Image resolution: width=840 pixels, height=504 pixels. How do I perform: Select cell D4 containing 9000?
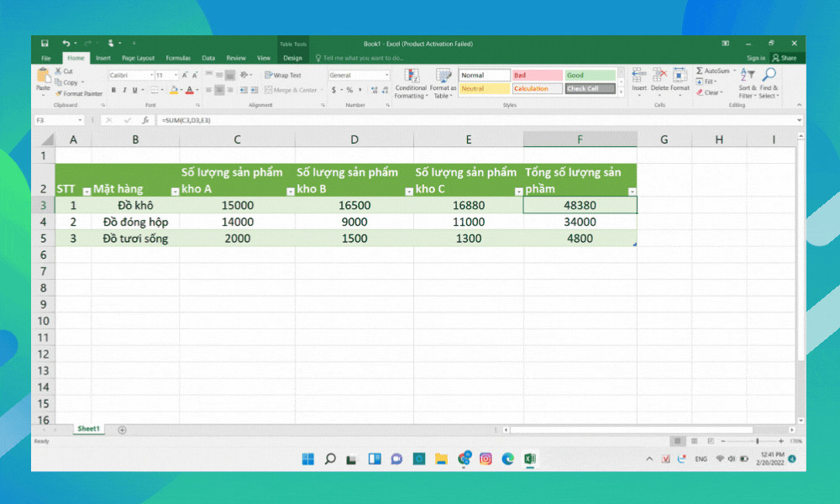coord(354,222)
